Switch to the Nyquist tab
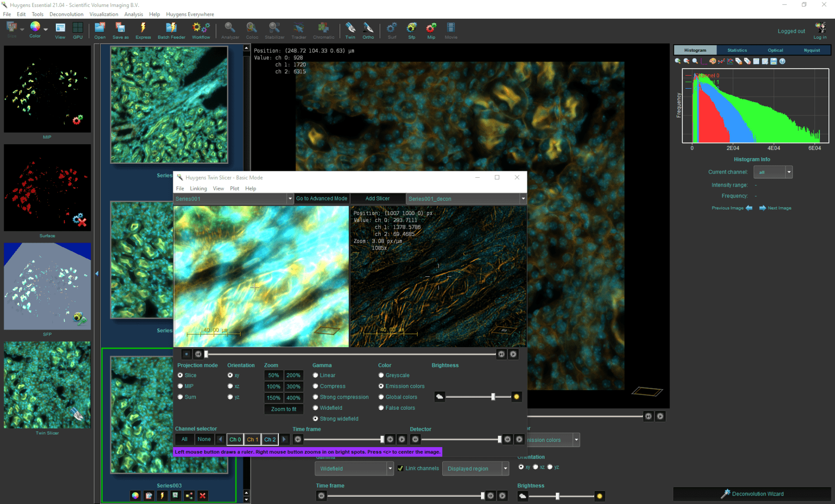Screen dimensions: 835x504 pyautogui.click(x=812, y=50)
